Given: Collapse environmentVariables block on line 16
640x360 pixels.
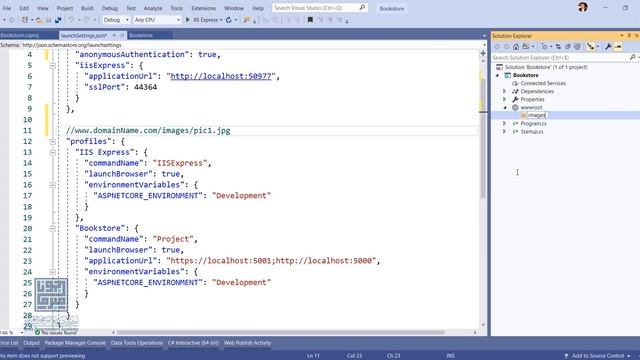Looking at the screenshot, I should point(53,185).
